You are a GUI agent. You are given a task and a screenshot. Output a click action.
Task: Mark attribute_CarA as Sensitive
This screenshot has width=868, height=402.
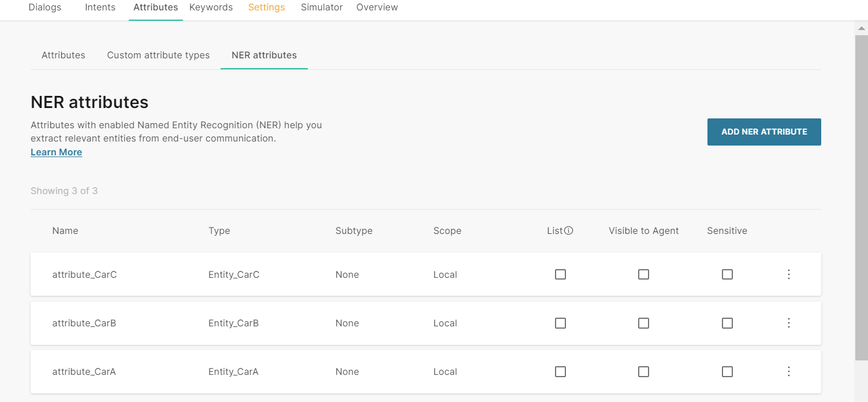pyautogui.click(x=727, y=371)
